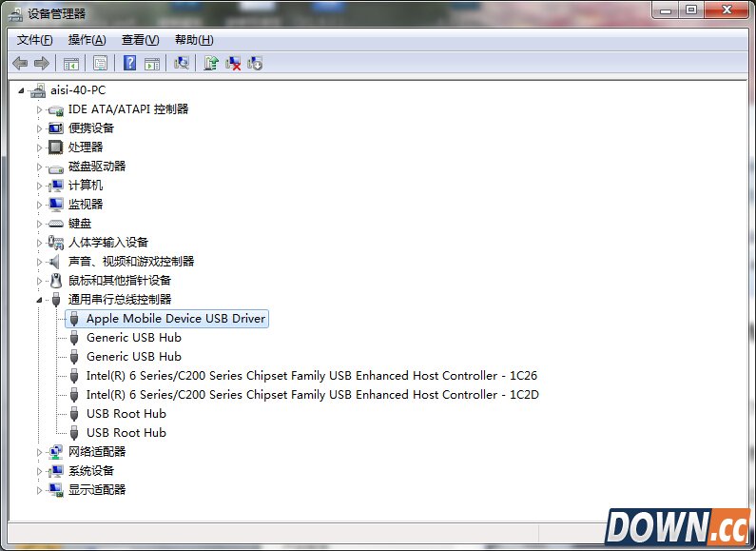Select Apple Mobile Device USB Driver

(176, 319)
